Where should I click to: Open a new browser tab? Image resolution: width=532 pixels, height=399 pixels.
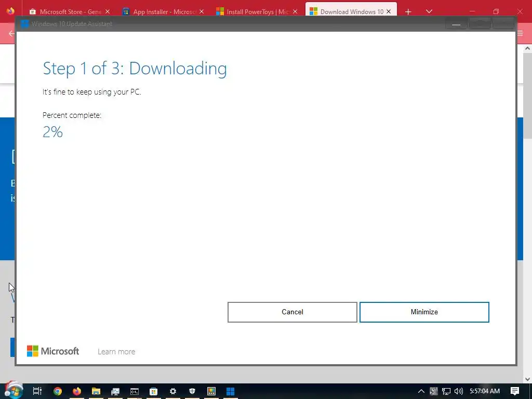pyautogui.click(x=408, y=12)
